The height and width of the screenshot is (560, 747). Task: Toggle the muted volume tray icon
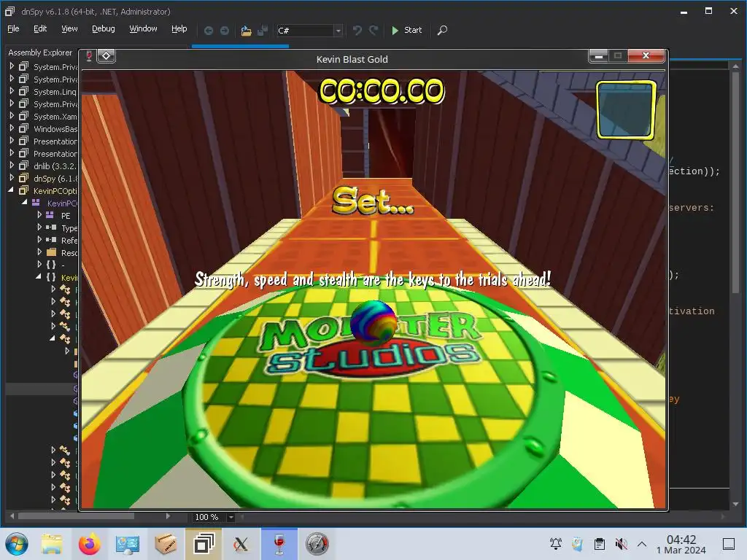pos(622,543)
